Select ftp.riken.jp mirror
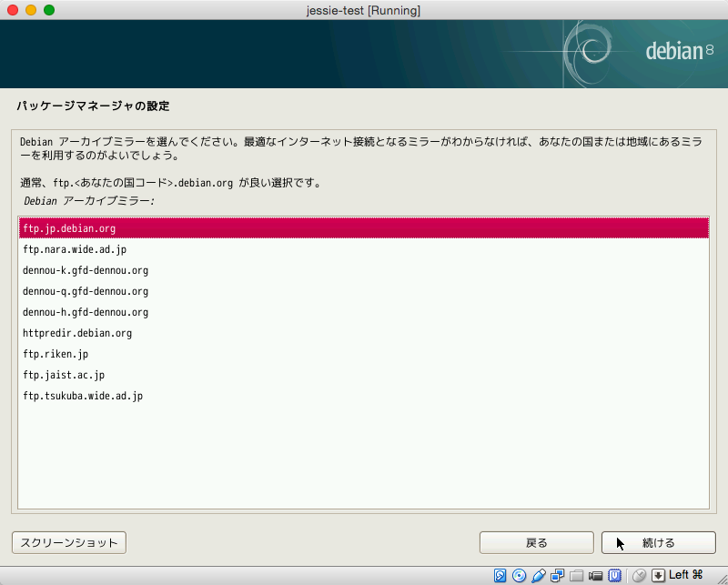This screenshot has height=585, width=728. (363, 354)
